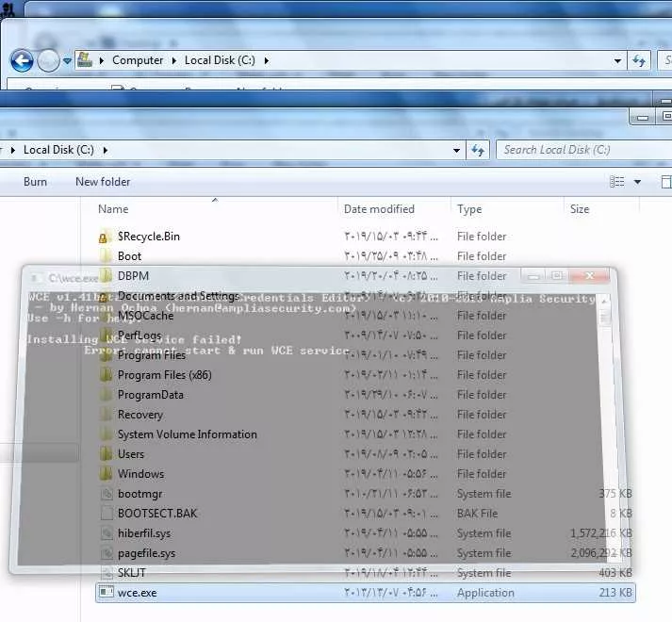Expand the arrow between Computer and Local Disk in the rear window
This screenshot has height=622, width=672.
pyautogui.click(x=174, y=61)
